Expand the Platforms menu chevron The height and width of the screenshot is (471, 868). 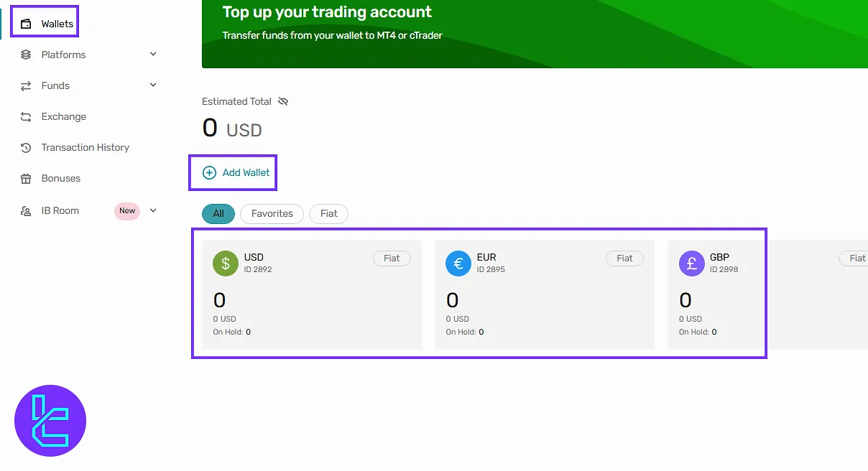pyautogui.click(x=153, y=55)
